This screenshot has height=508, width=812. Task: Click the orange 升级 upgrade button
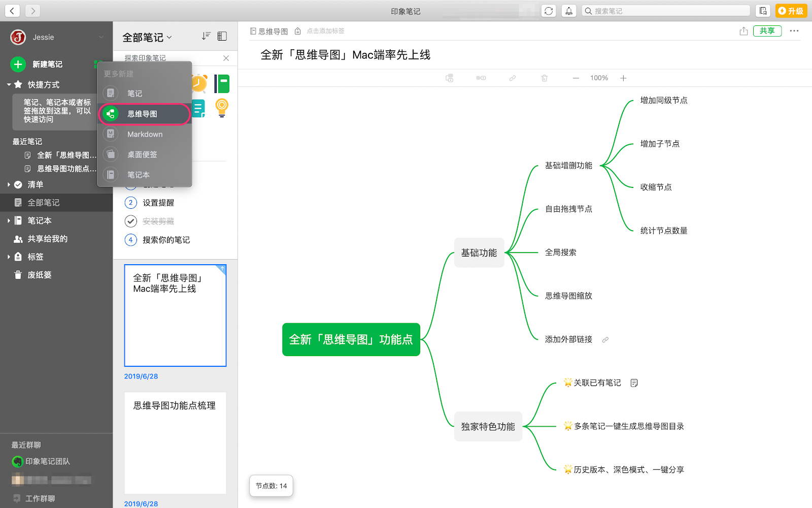791,11
